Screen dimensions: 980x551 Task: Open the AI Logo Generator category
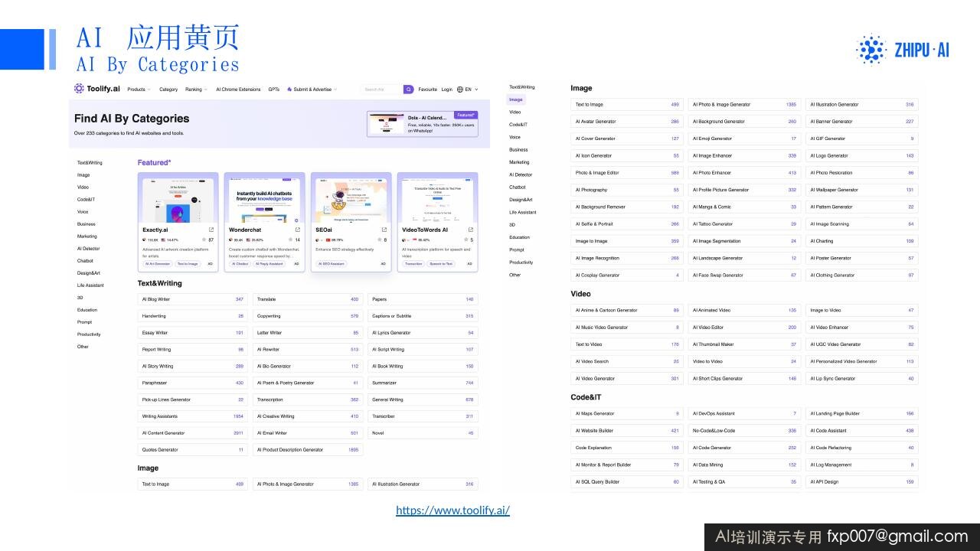coord(862,155)
